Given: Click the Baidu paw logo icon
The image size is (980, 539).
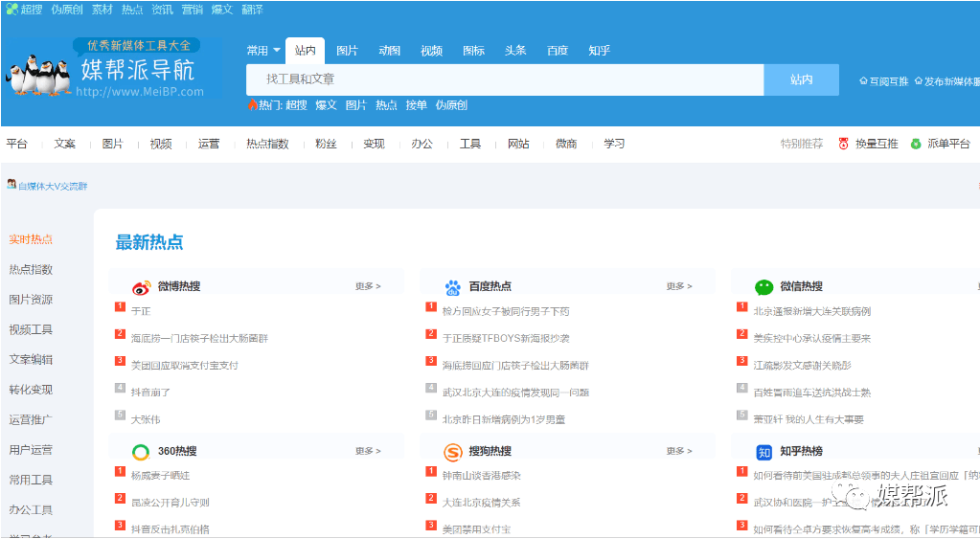Looking at the screenshot, I should tap(453, 287).
